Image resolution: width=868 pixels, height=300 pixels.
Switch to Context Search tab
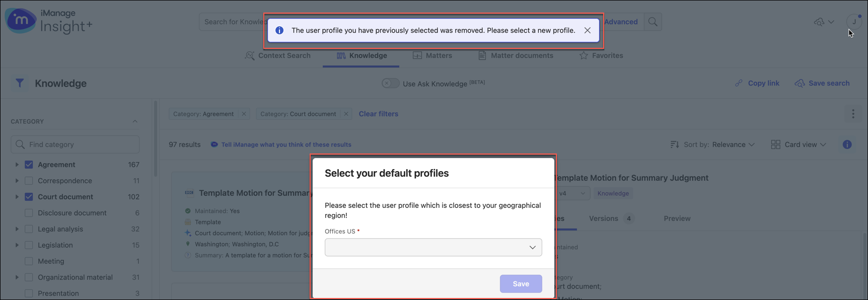click(277, 55)
